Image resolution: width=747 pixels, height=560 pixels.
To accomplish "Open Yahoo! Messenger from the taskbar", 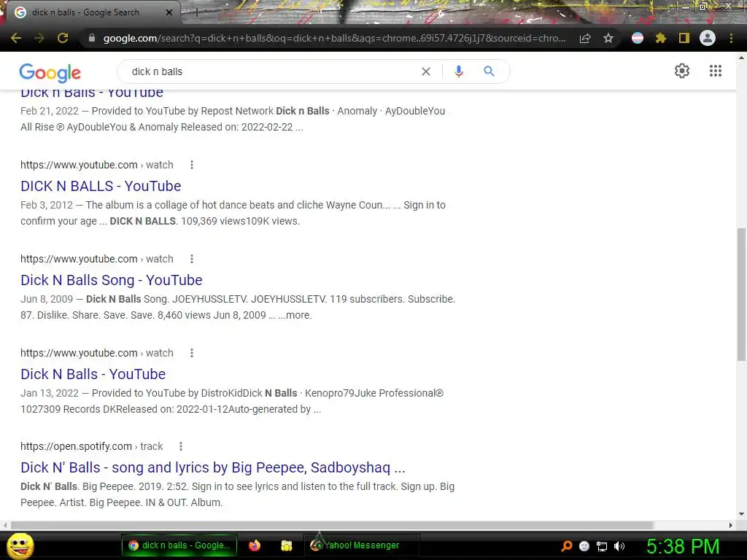I will 362,545.
